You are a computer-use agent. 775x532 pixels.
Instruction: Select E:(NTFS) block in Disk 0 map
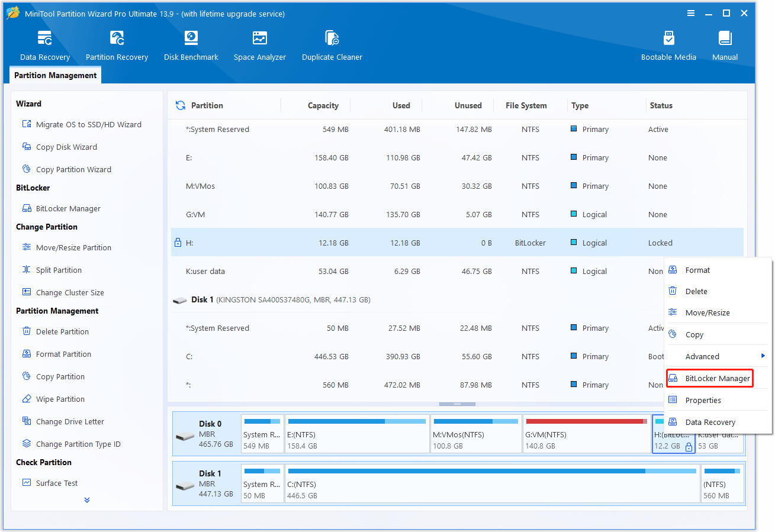(x=357, y=434)
